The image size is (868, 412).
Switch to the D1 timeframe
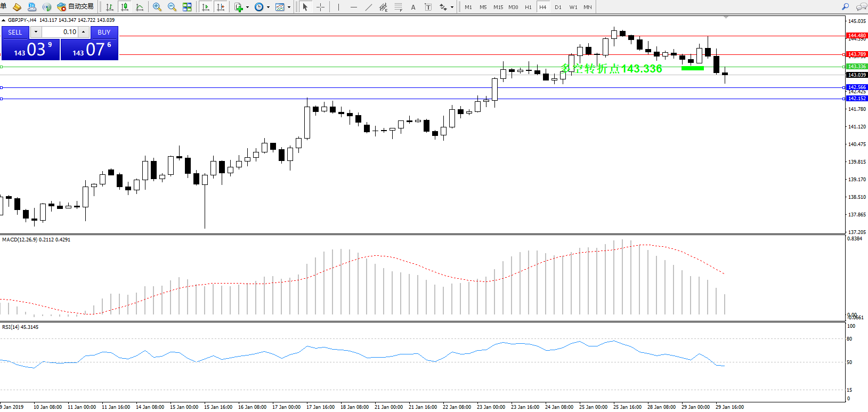coord(558,7)
